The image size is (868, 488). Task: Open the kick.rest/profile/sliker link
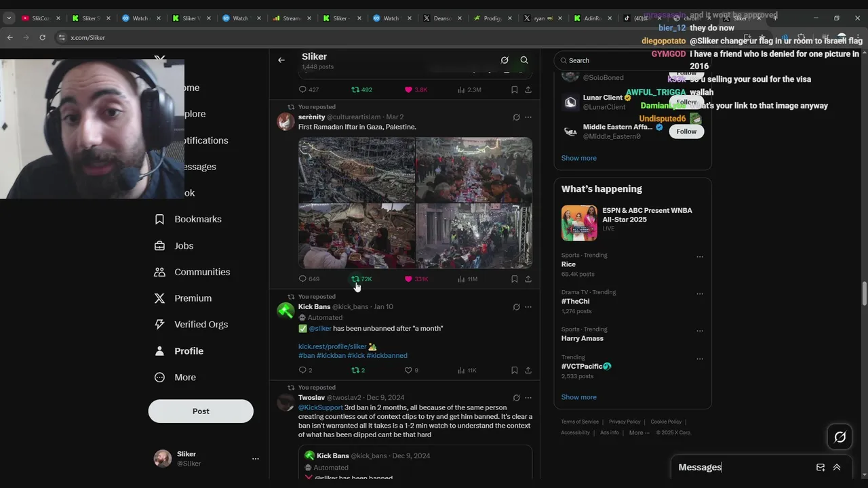[332, 346]
